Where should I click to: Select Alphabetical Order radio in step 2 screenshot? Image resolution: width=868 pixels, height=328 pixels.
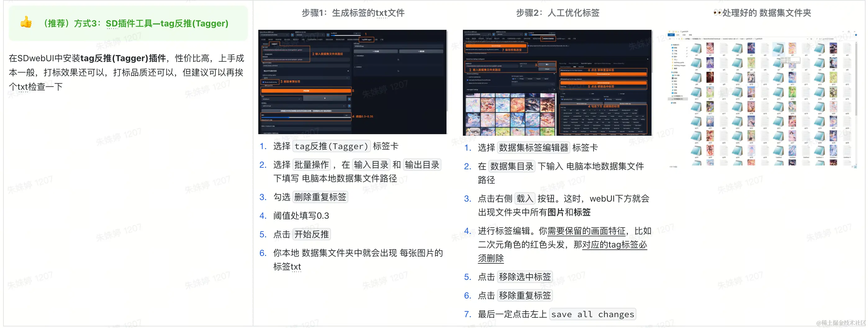pyautogui.click(x=562, y=99)
